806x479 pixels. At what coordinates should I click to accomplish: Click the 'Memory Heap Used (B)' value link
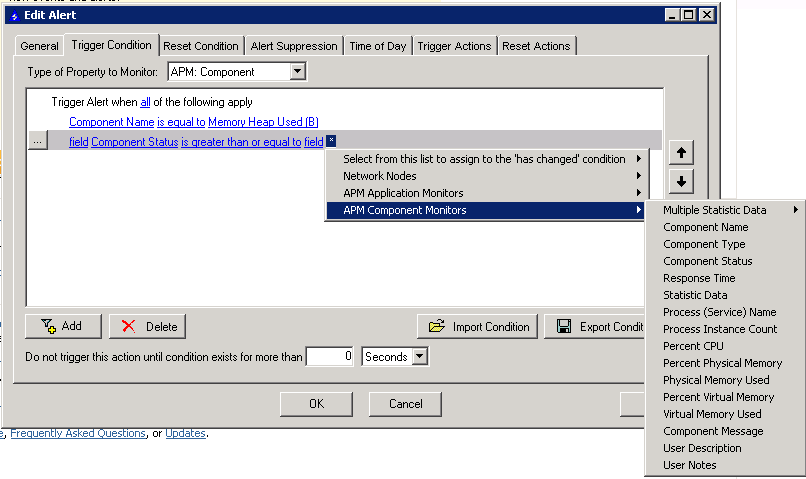[263, 122]
